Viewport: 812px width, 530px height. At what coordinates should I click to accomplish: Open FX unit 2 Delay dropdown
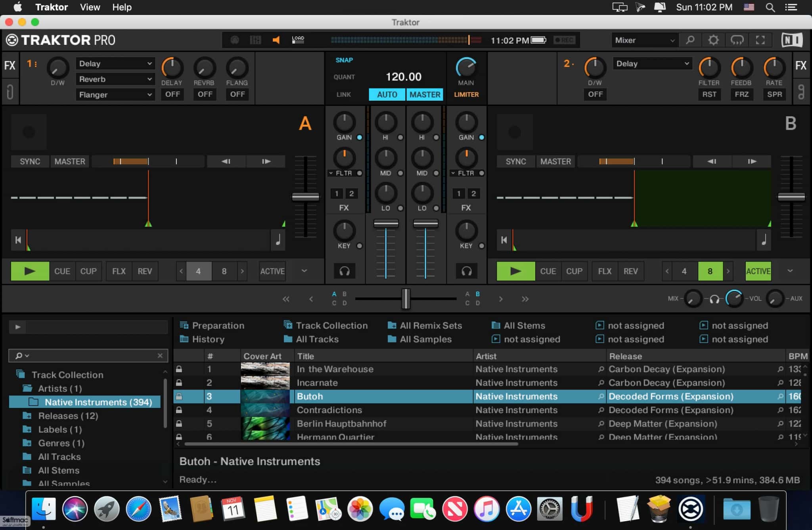(652, 63)
